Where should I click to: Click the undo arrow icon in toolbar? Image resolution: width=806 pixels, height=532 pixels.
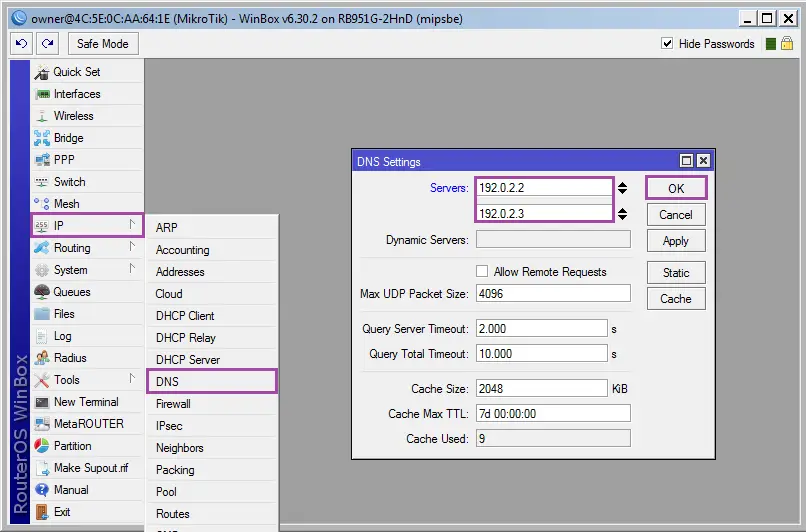[22, 44]
